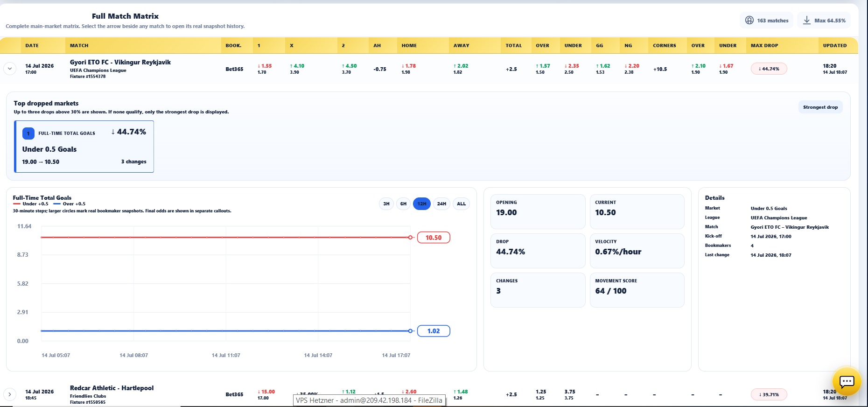The width and height of the screenshot is (868, 407).
Task: Click the DROP 44.74% stat card
Action: pos(538,251)
